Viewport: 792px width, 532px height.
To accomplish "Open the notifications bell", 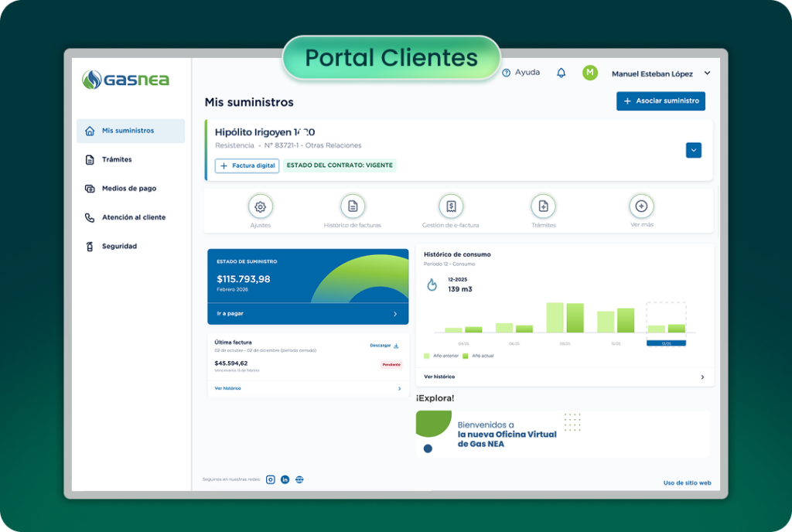I will point(562,73).
